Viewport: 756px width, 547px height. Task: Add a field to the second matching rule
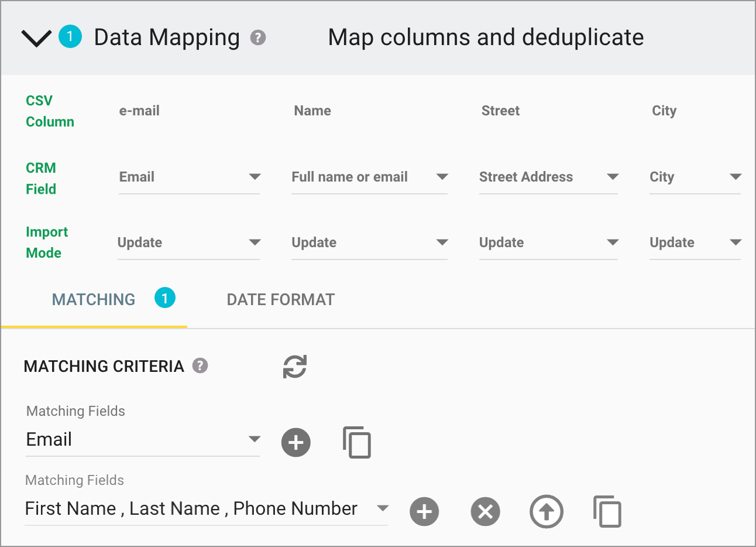[424, 511]
